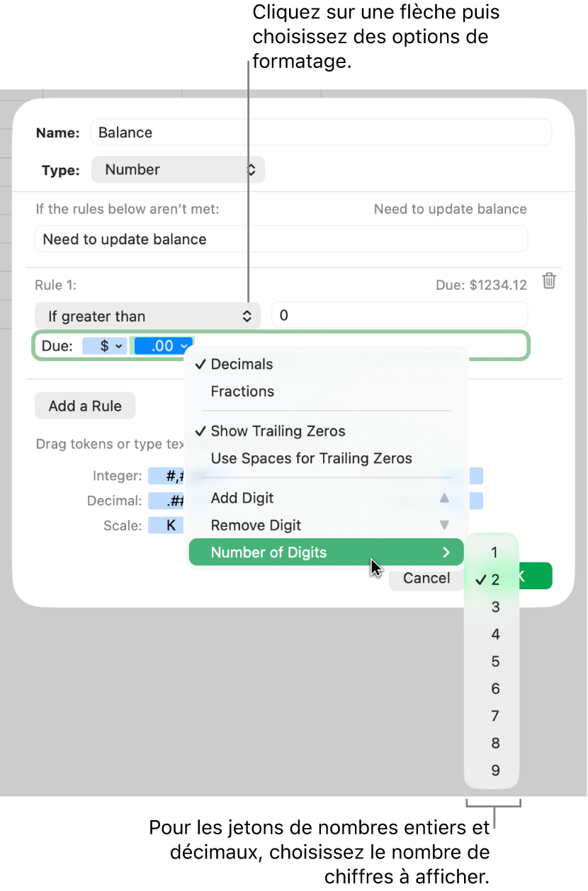Click the .00 decimal token
Viewport: 588px width, 891px height.
(162, 346)
